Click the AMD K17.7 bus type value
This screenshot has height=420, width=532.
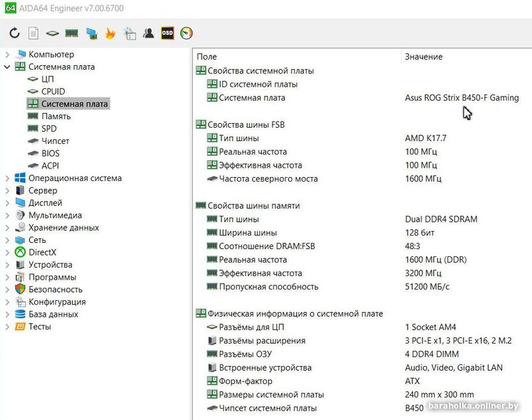click(426, 138)
